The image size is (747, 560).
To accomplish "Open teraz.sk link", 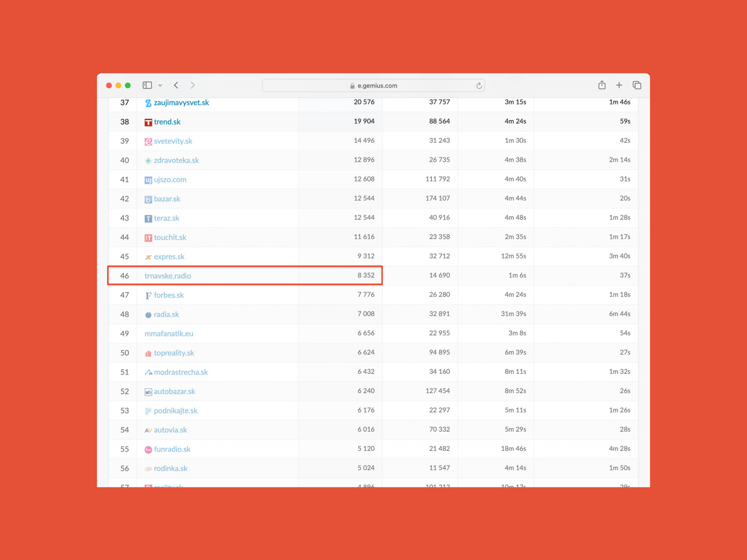I will [166, 218].
